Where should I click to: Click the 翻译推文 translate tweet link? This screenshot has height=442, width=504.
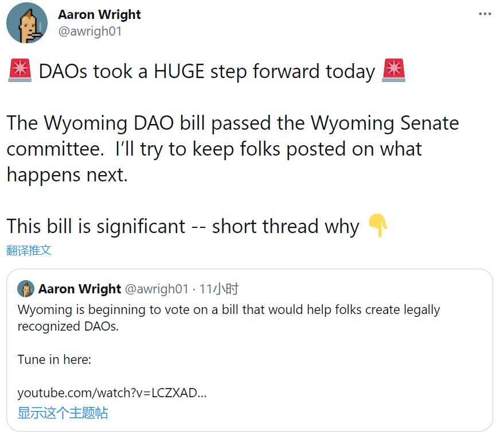pos(29,250)
